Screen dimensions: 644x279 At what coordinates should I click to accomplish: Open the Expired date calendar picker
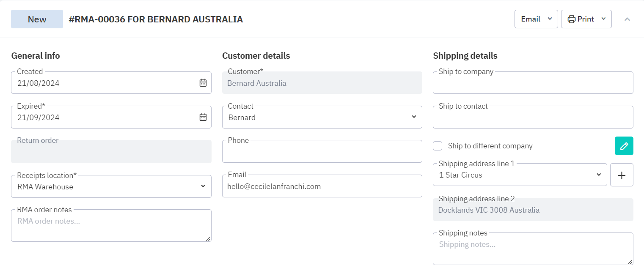tap(203, 117)
